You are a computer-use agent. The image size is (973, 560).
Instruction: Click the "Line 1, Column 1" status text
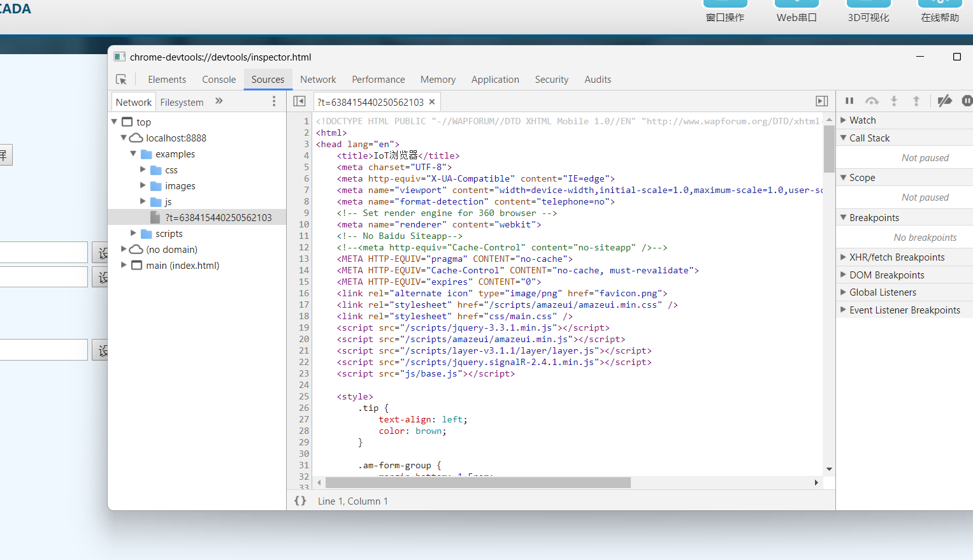click(x=353, y=501)
